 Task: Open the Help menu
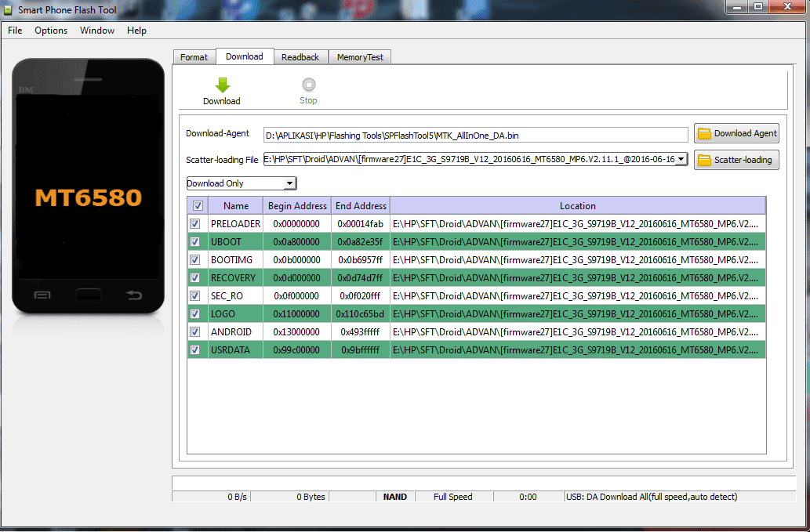click(x=136, y=31)
